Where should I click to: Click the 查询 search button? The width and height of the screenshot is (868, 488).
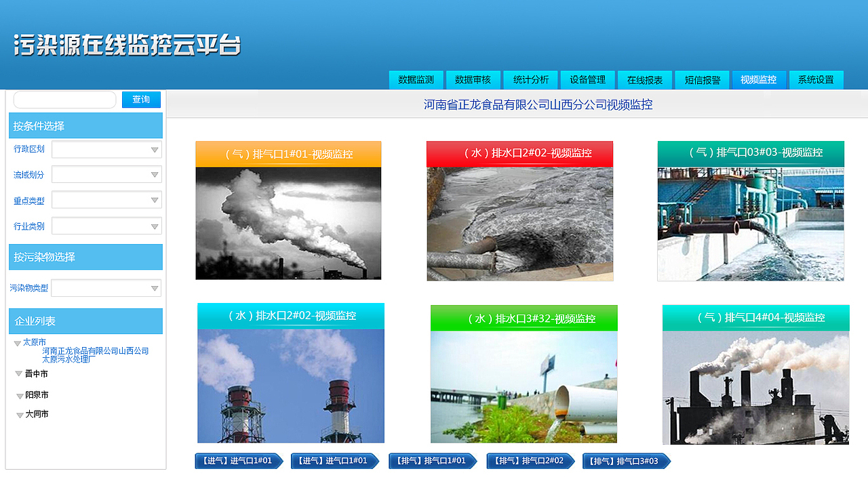click(x=141, y=100)
